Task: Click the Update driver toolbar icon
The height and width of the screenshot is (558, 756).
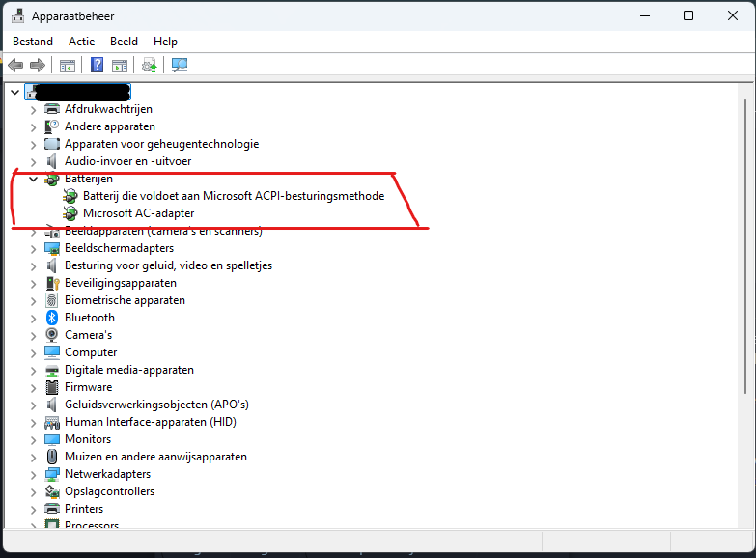Action: [x=149, y=65]
